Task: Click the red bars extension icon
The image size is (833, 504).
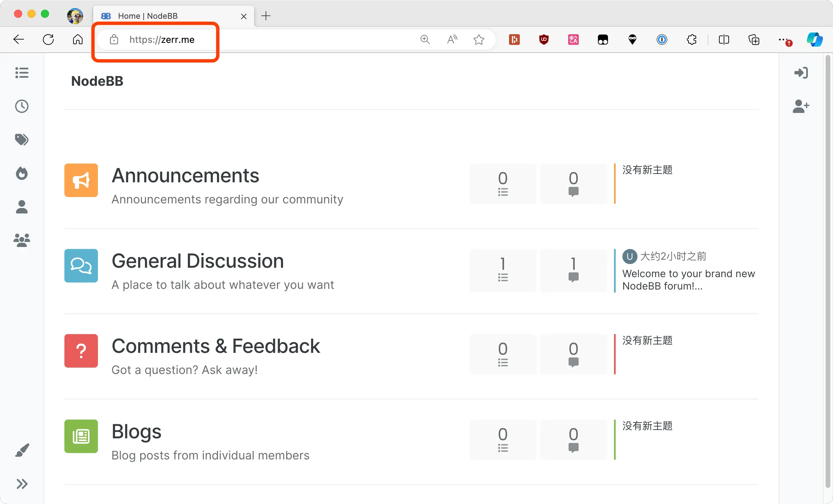Action: [514, 40]
